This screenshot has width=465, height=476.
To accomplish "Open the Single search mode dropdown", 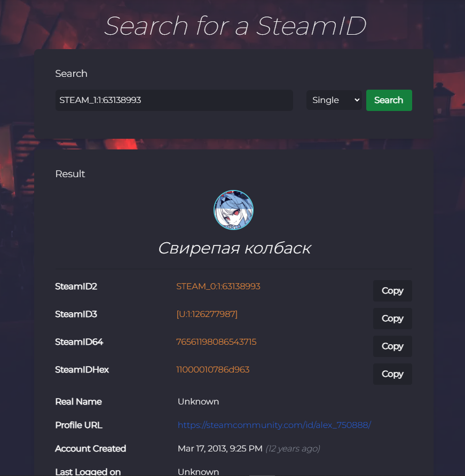I will [334, 100].
